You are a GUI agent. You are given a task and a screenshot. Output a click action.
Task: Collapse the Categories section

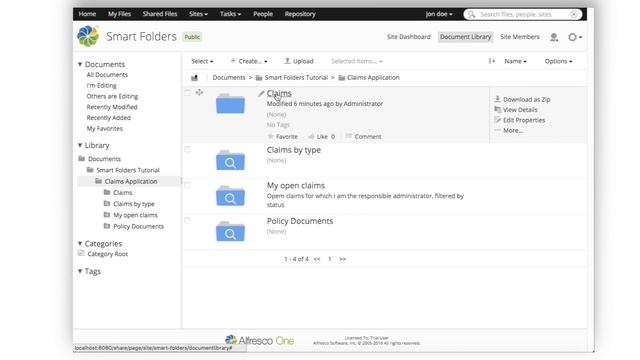(100, 244)
